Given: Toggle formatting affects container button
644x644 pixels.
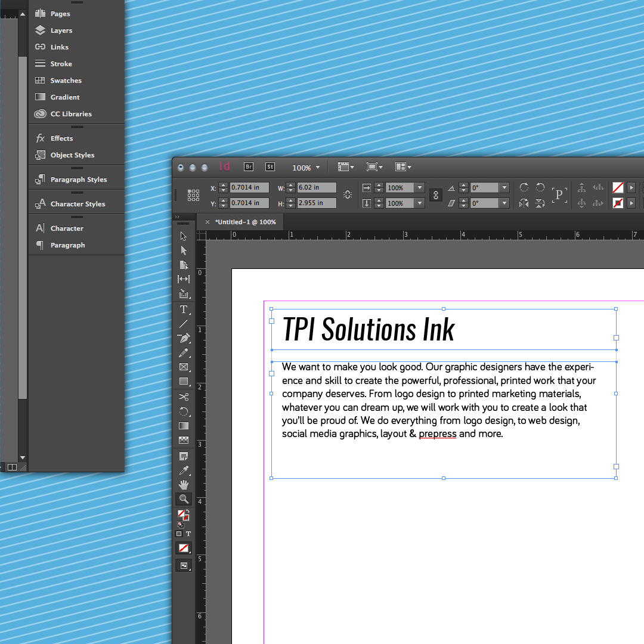Looking at the screenshot, I should [179, 534].
